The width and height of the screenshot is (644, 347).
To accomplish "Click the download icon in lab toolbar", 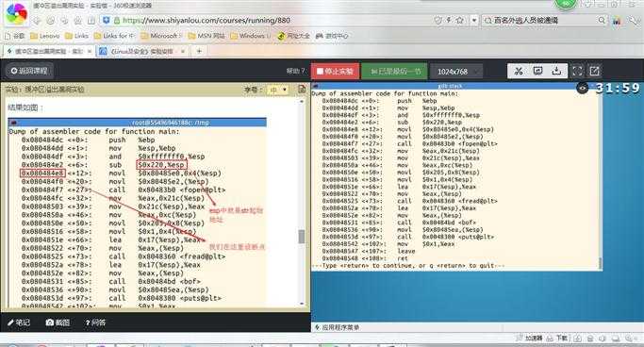I will (556, 71).
